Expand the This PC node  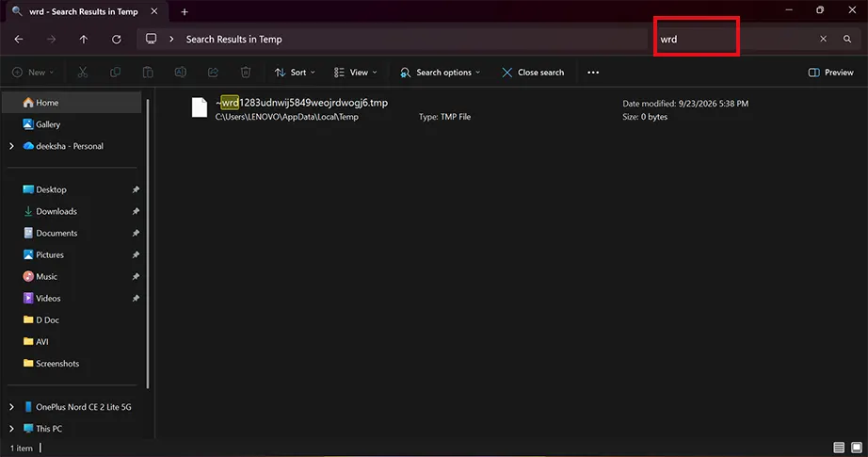[x=11, y=429]
